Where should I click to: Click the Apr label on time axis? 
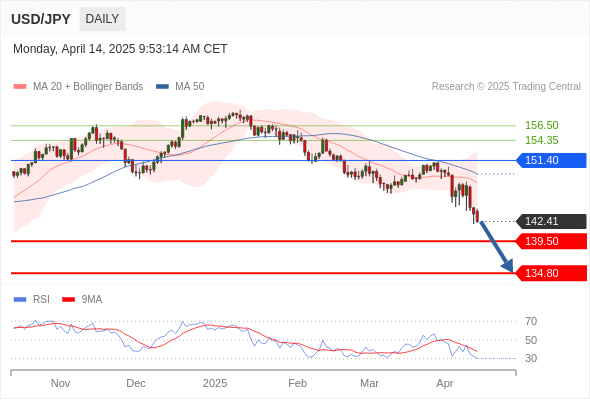(x=445, y=383)
